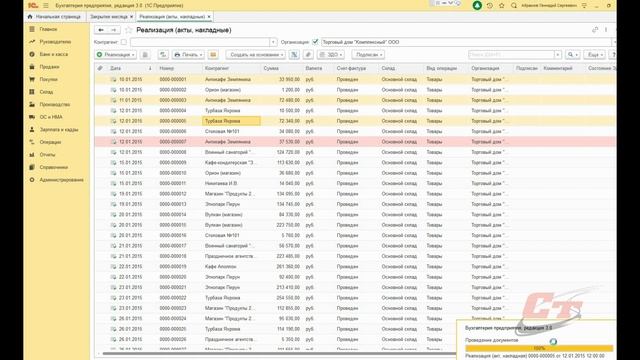Click the paperclip attachments toolbar icon

tap(308, 55)
